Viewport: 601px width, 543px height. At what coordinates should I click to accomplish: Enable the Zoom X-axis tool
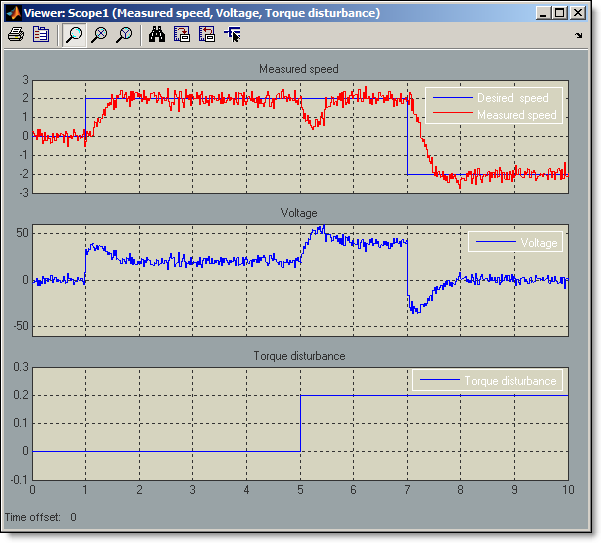coord(99,34)
